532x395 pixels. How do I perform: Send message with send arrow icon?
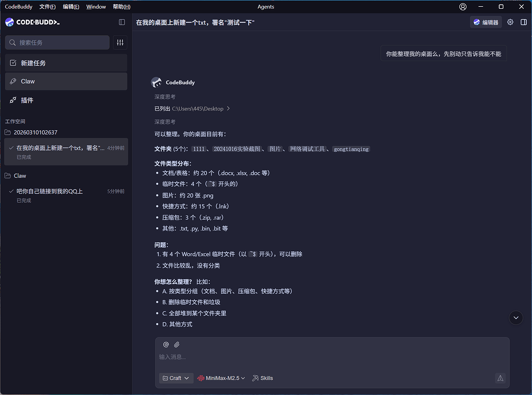coord(500,378)
